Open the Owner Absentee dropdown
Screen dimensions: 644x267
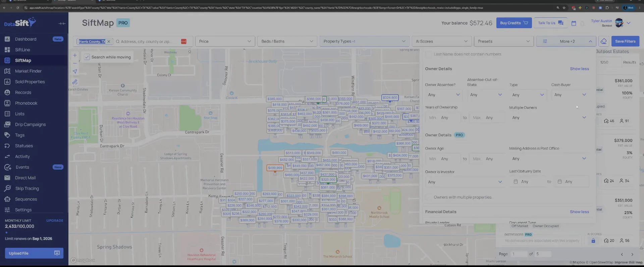pyautogui.click(x=444, y=95)
